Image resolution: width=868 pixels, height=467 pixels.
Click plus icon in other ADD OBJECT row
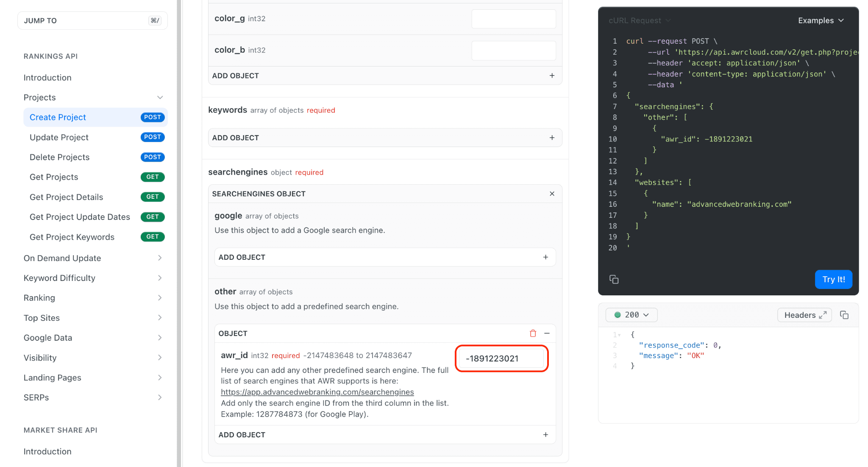[x=545, y=435]
